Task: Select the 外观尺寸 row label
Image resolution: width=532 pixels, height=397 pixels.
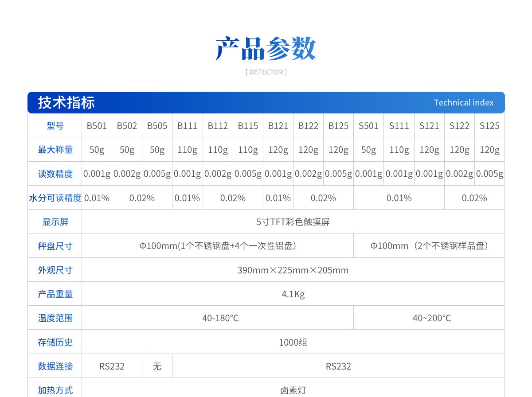Action: 55,270
